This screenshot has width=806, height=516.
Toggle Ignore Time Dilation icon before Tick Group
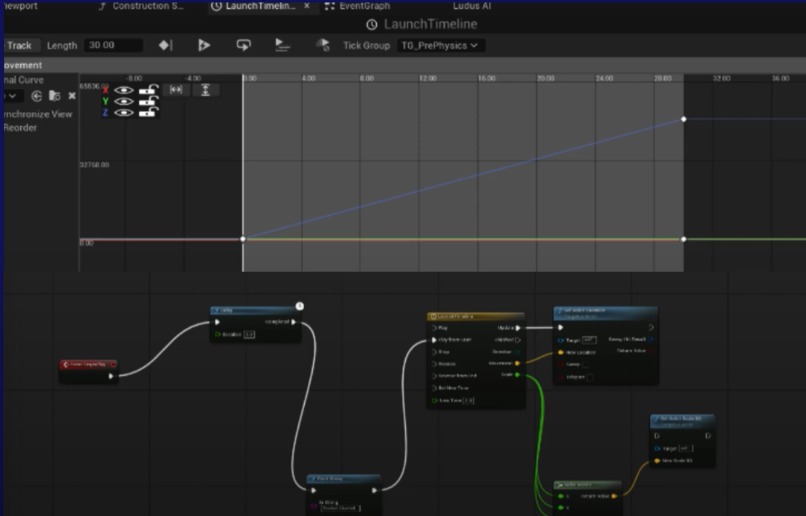[322, 45]
